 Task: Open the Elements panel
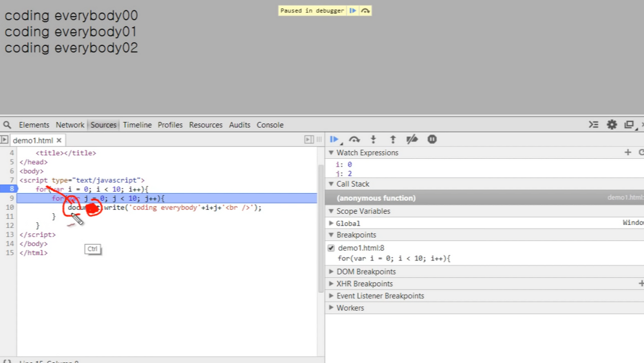[x=34, y=125]
